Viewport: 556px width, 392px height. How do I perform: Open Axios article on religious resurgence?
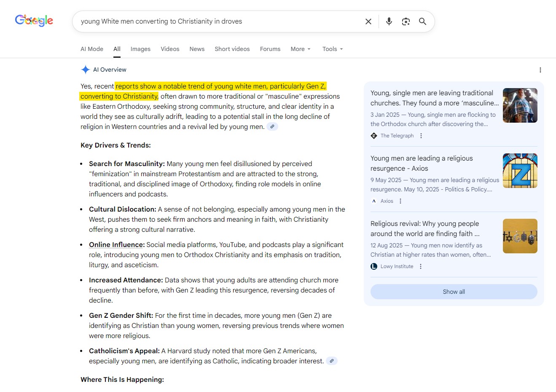[422, 163]
